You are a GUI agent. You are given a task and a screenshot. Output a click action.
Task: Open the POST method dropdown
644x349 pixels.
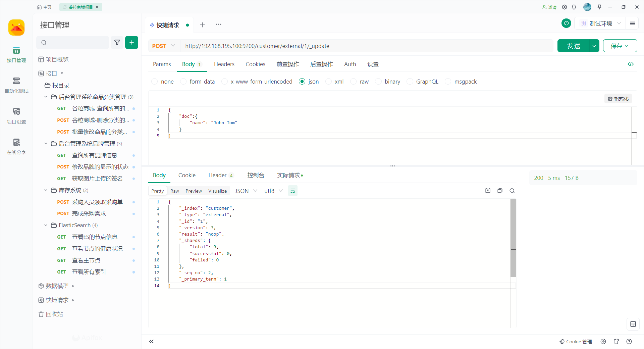pos(164,46)
